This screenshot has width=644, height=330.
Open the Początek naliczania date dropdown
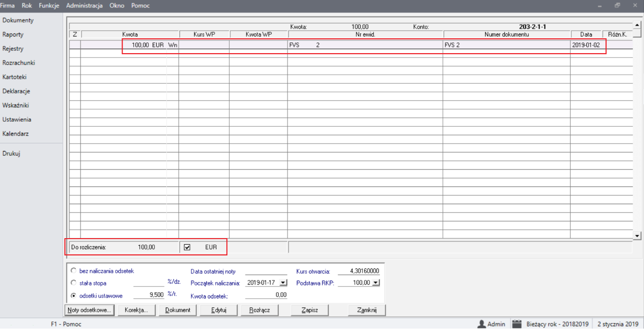tap(283, 283)
